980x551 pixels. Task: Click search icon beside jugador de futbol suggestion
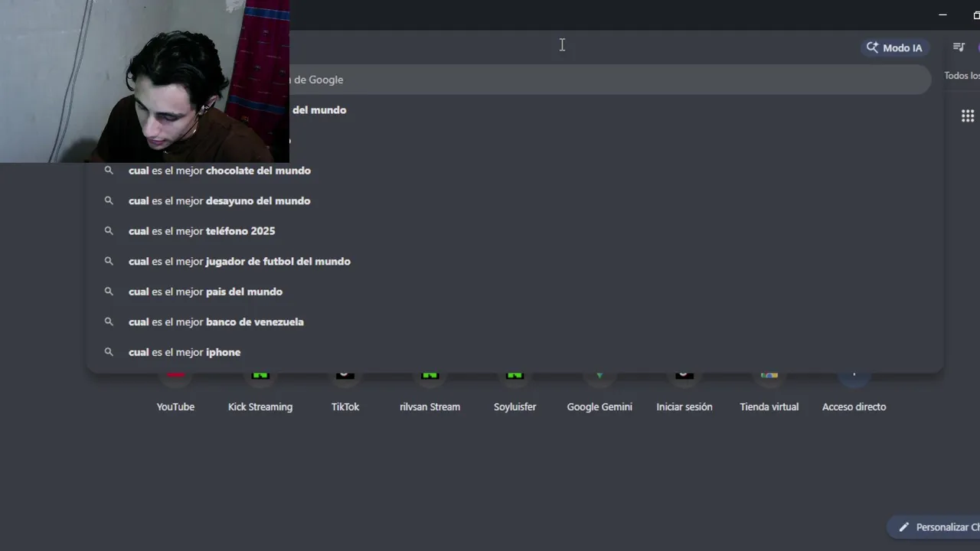(x=109, y=261)
